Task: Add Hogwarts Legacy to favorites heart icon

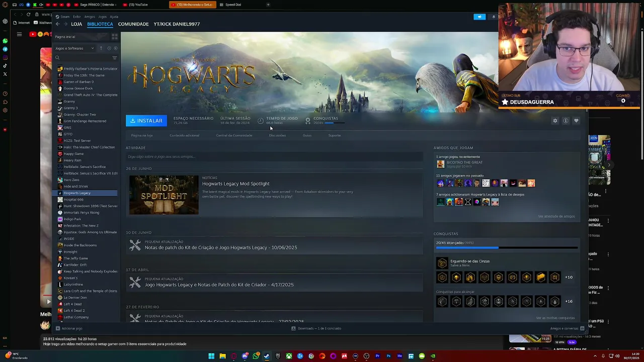Action: (576, 121)
